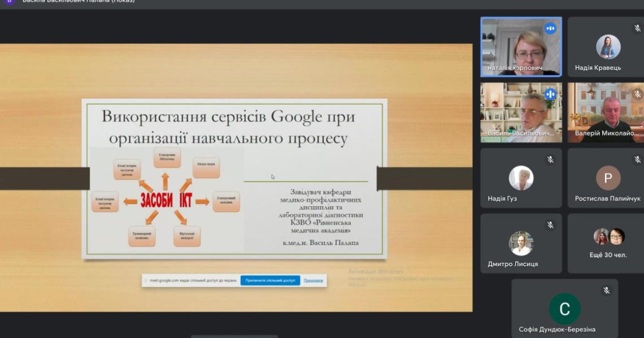Select Дмитро Лисиця profile avatar

click(x=521, y=243)
